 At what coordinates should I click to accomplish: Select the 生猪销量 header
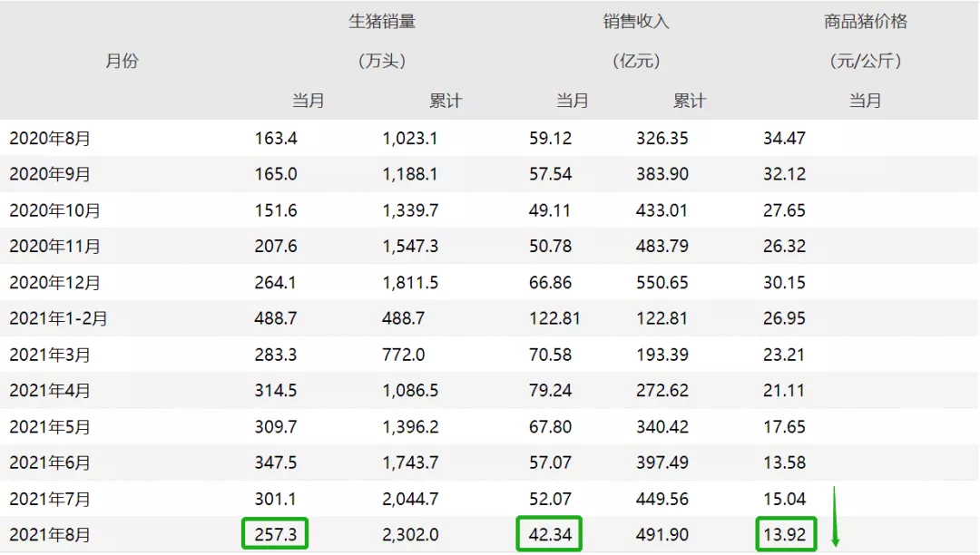[382, 22]
